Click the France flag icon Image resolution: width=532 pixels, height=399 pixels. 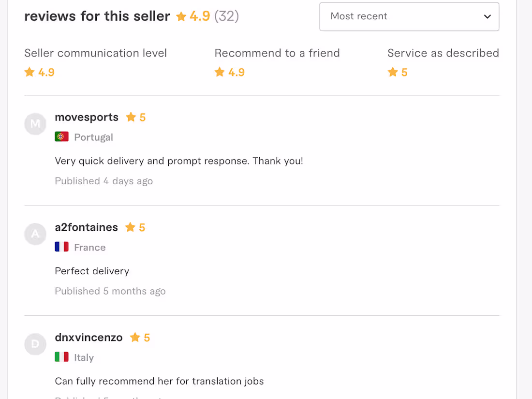(61, 247)
